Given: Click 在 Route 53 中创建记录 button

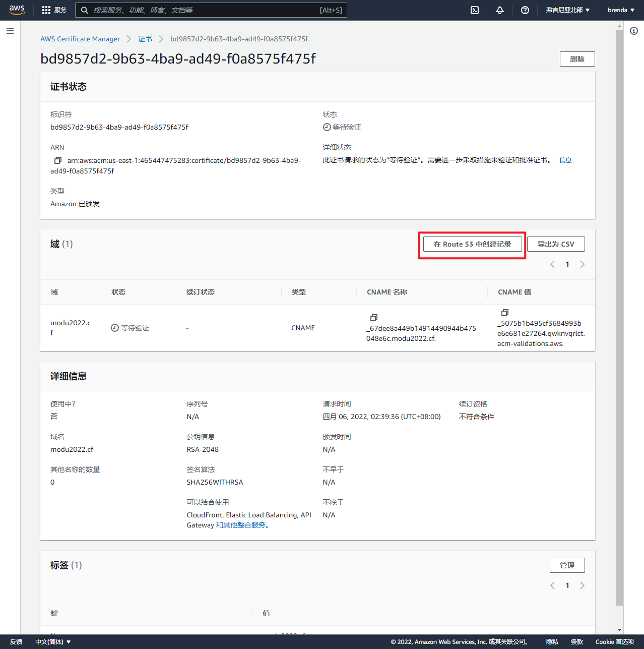Looking at the screenshot, I should [473, 244].
